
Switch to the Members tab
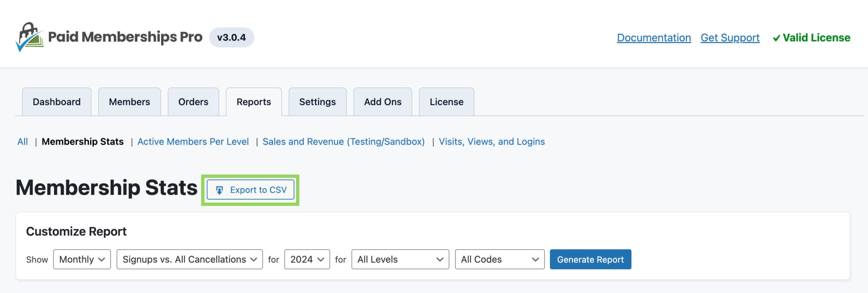coord(130,102)
